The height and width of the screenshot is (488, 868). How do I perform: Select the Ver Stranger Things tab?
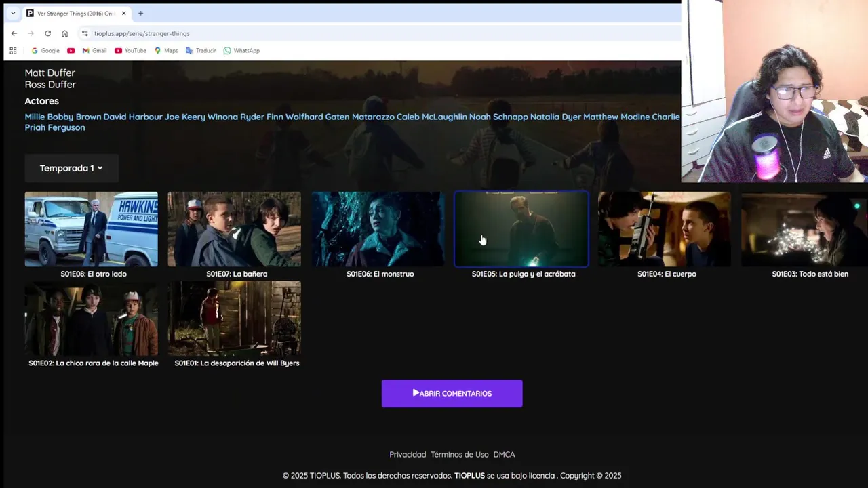[76, 13]
